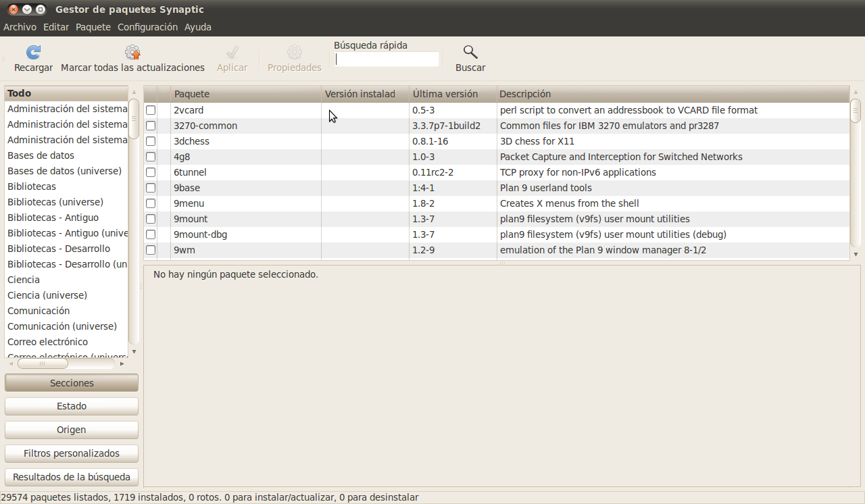Viewport: 865px width, 504px height.
Task: Click the sections horizontal scrollbar thumb
Action: click(43, 363)
